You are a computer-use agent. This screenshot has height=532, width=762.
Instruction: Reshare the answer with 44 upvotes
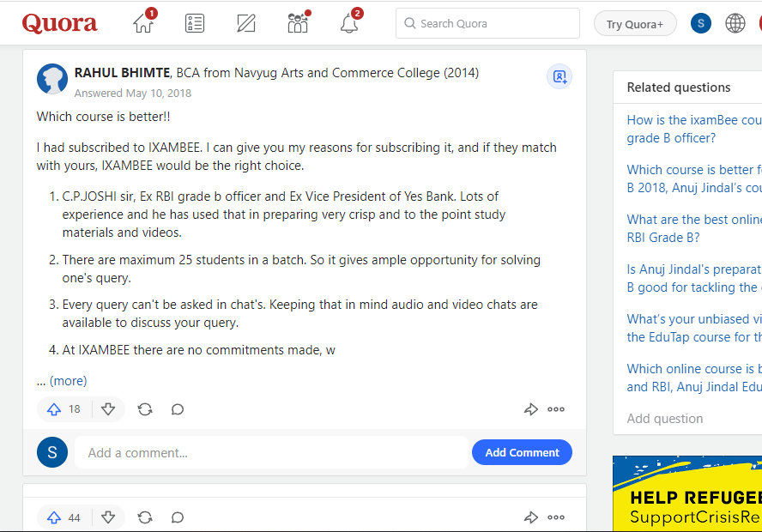coord(145,518)
